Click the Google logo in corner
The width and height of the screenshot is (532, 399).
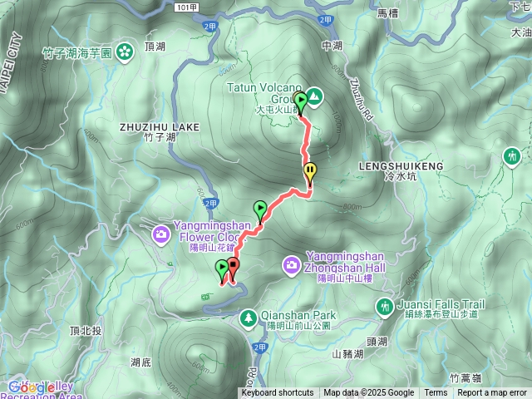31,388
